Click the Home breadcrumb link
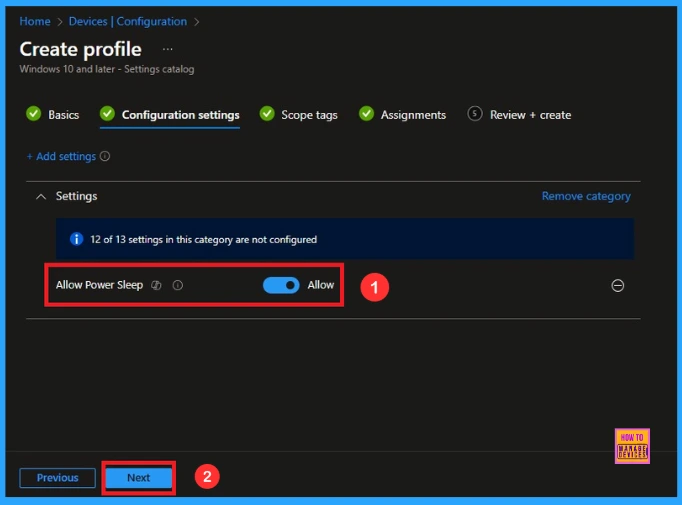The width and height of the screenshot is (682, 505). (35, 21)
